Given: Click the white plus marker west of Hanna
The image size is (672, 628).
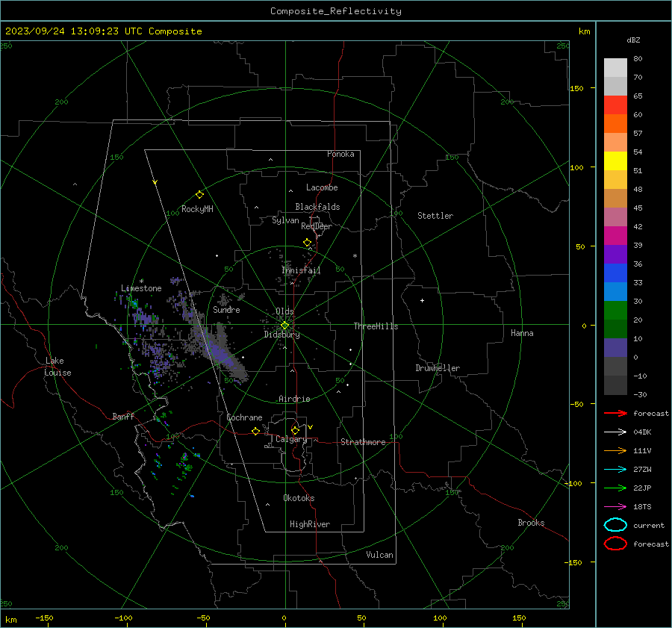Looking at the screenshot, I should pyautogui.click(x=422, y=300).
